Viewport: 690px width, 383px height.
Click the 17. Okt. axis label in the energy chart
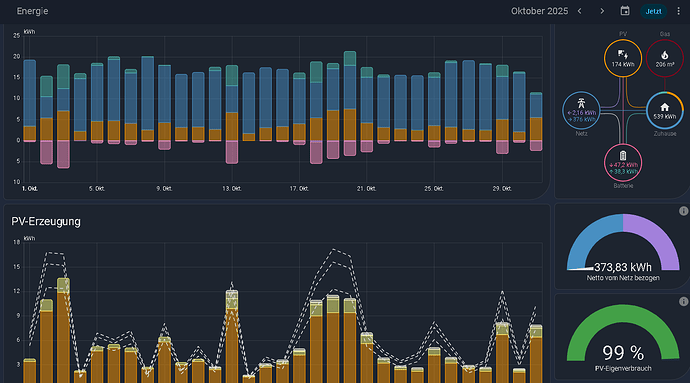pos(299,188)
